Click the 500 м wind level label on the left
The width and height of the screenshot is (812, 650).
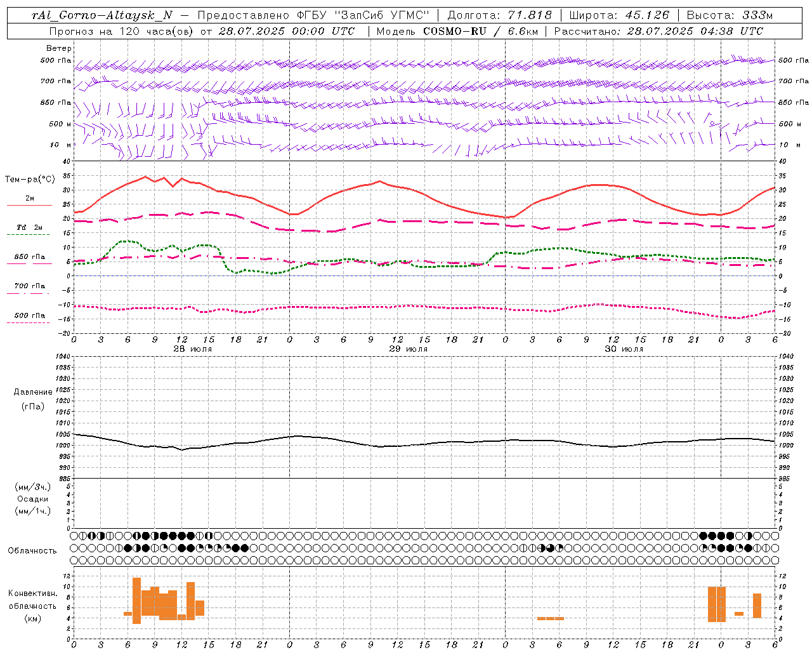tap(60, 124)
